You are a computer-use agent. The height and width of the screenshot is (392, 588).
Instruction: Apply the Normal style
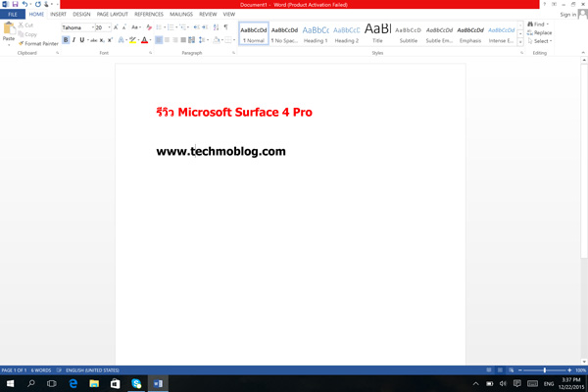(254, 33)
